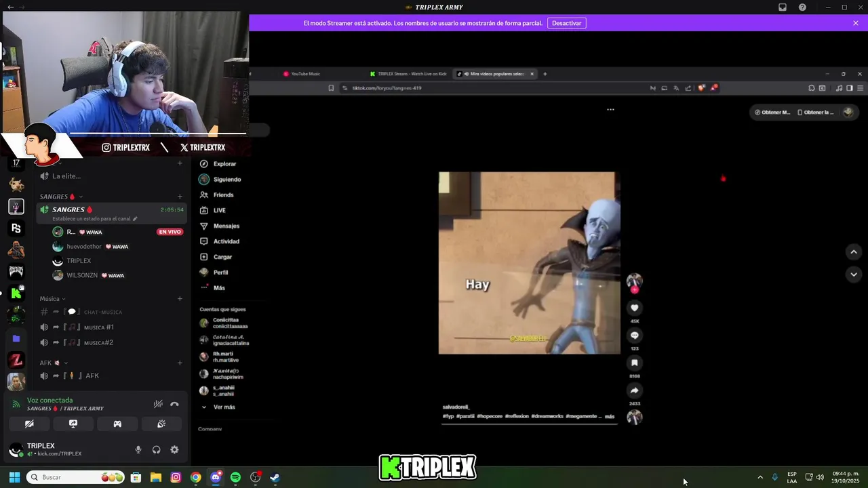Open TikTok Friends section
The width and height of the screenshot is (868, 488).
[216, 195]
